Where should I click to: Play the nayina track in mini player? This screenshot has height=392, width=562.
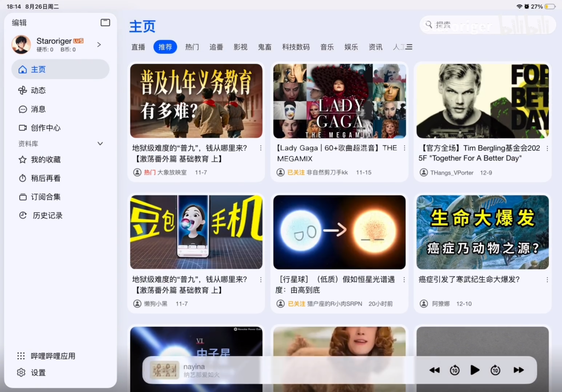click(x=475, y=370)
